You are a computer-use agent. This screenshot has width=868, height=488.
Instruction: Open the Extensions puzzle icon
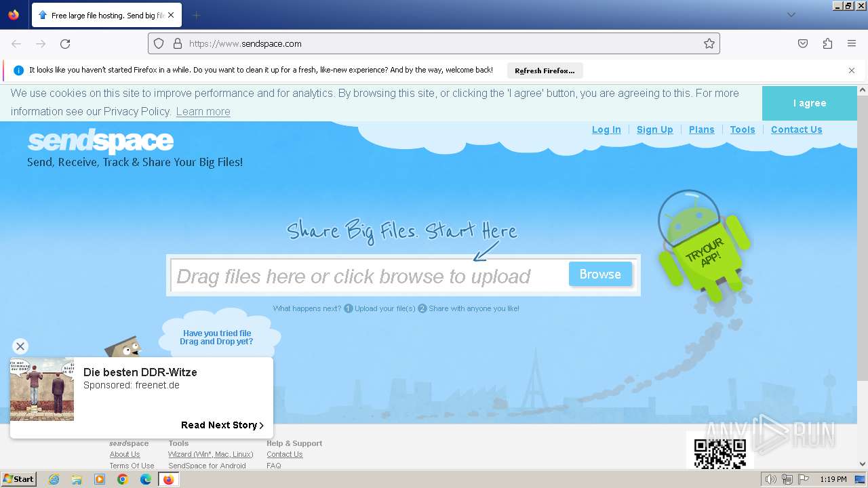[x=827, y=43]
